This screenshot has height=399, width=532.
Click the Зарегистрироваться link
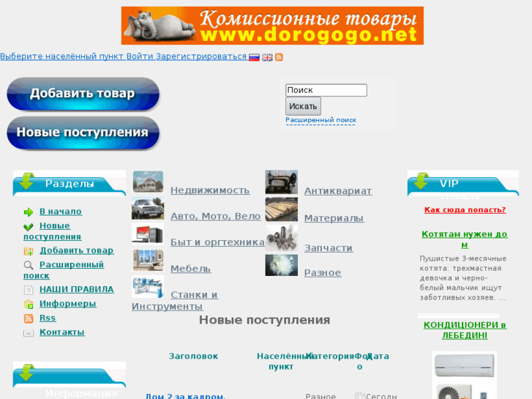pyautogui.click(x=201, y=56)
